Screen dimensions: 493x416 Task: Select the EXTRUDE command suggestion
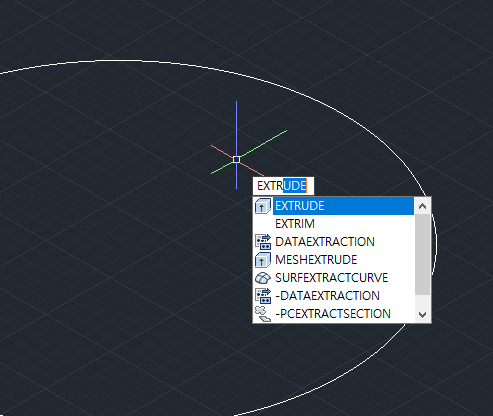point(334,206)
